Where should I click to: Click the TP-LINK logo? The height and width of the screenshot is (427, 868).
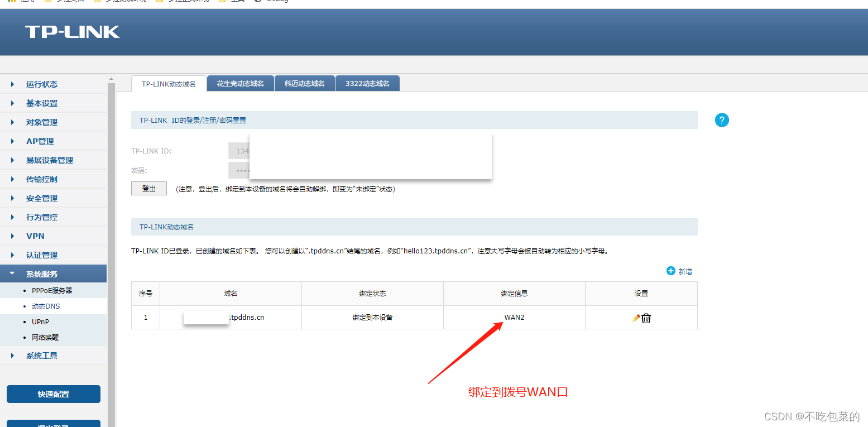73,32
